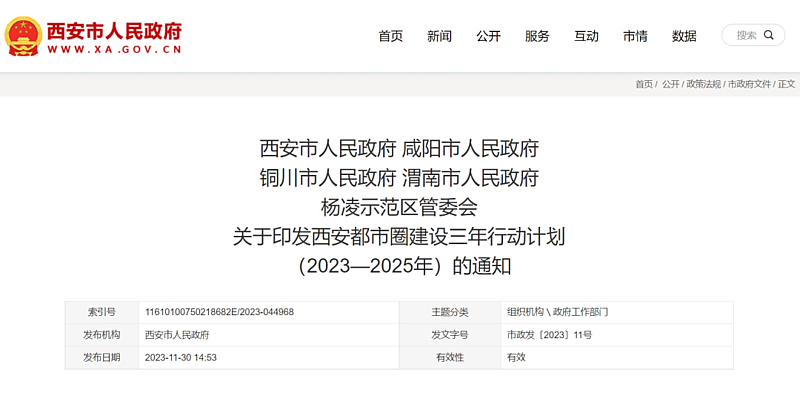Open the 新闻 navigation menu item

(x=439, y=36)
